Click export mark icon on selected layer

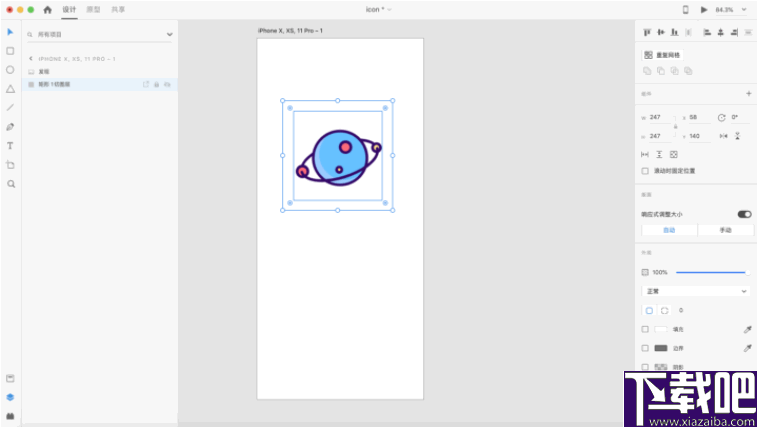tap(146, 84)
